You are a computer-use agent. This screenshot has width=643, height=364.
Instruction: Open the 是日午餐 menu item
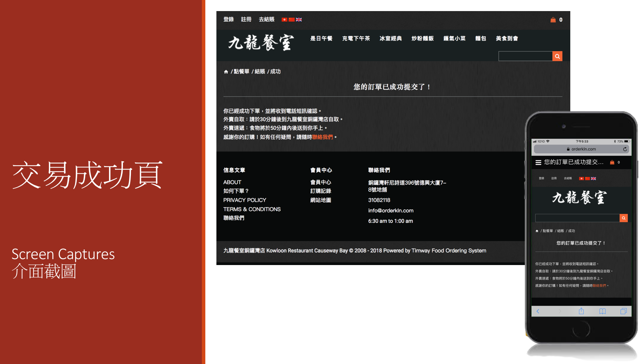click(x=321, y=38)
